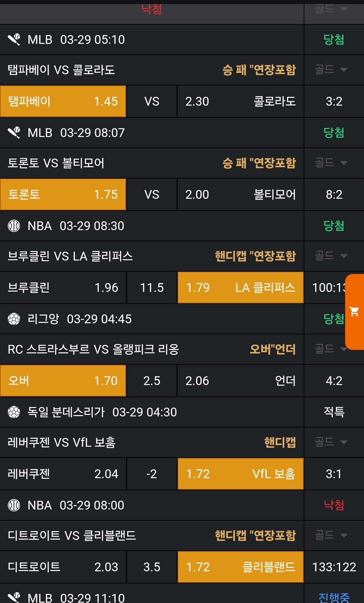Open 골드 dropdown for 탬파베이 VS 콜로라도
Viewport: 364px width, 603px height.
(331, 70)
